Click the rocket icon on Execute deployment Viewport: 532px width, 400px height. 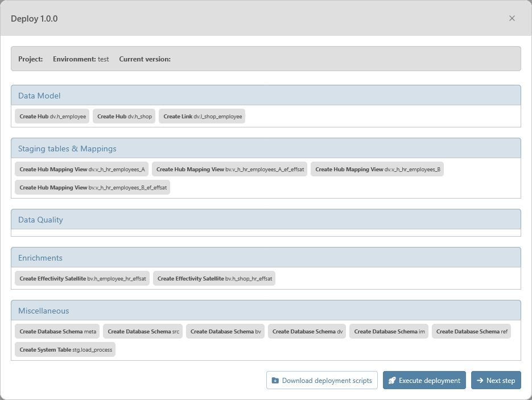392,381
